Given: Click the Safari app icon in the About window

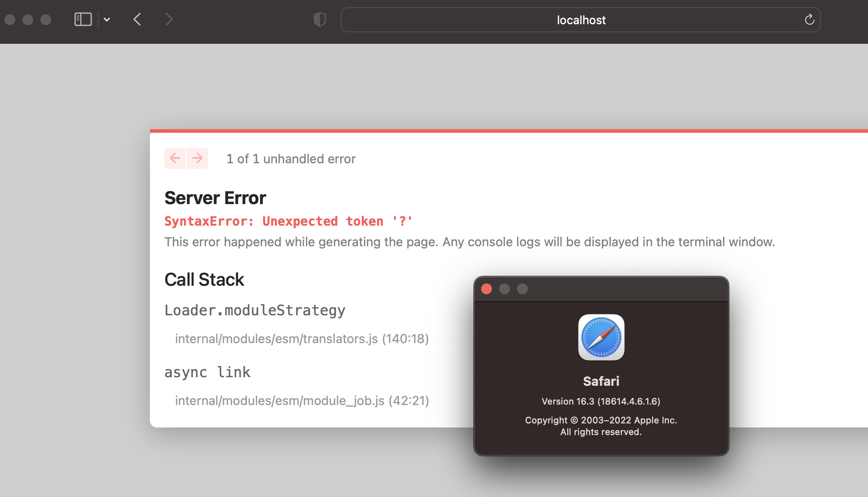Looking at the screenshot, I should (x=601, y=337).
